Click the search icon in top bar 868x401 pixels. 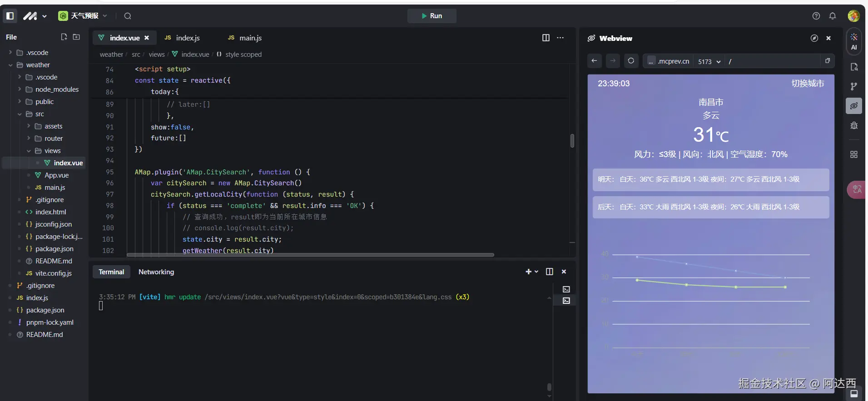(128, 16)
